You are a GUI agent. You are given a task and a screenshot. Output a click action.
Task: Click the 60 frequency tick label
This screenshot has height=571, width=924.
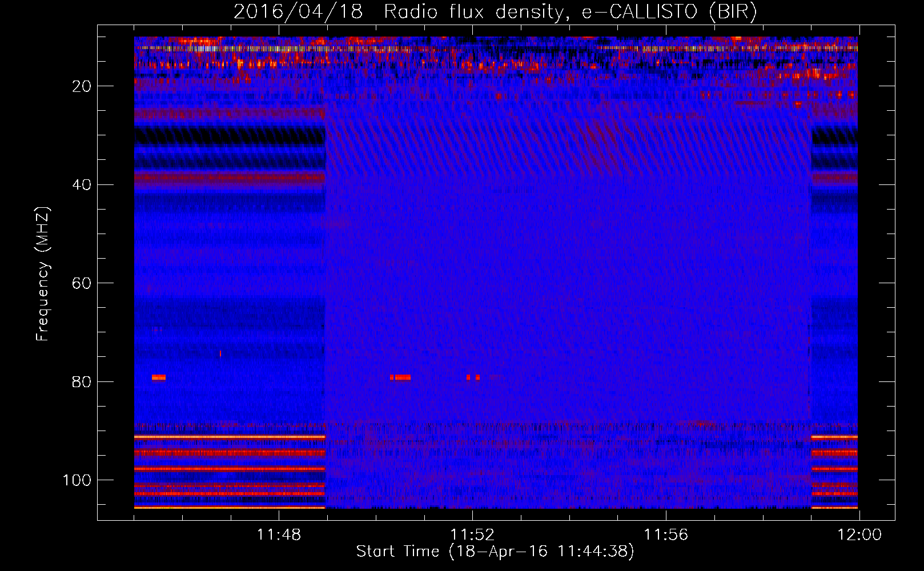[82, 284]
